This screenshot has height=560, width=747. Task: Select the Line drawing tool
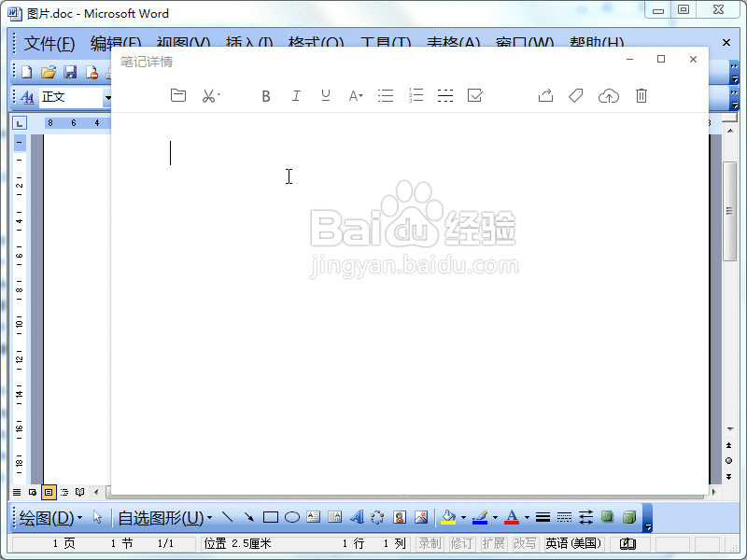pyautogui.click(x=227, y=517)
